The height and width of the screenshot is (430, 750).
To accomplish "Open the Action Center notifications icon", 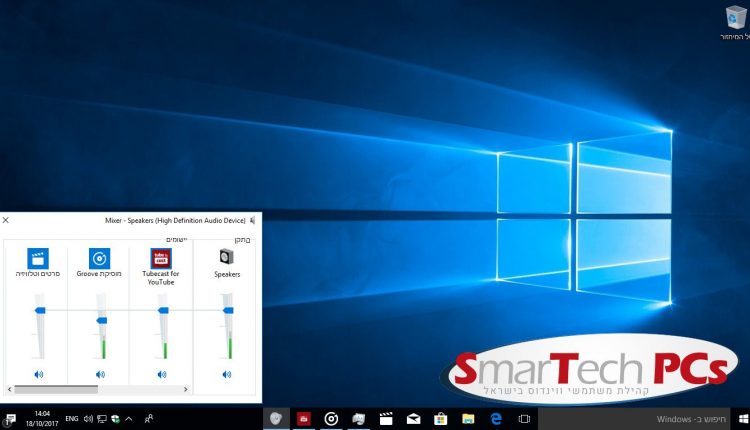I will 10,419.
